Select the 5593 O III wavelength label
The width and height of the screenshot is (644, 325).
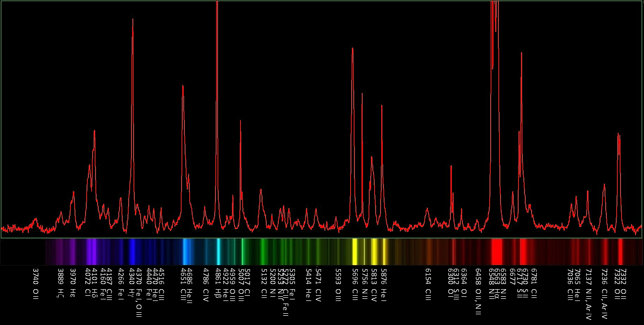point(338,284)
